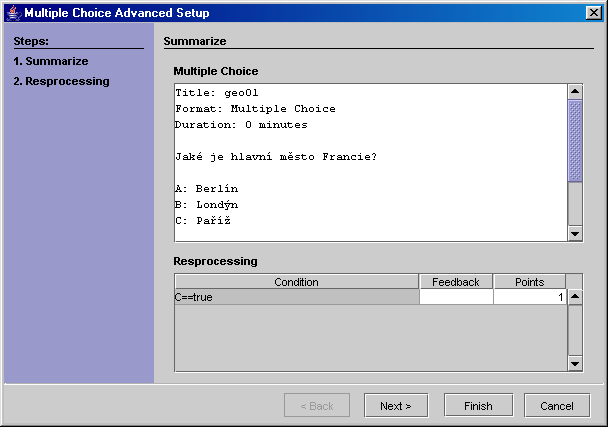
Task: Click the Points cell showing 1
Action: click(x=530, y=297)
